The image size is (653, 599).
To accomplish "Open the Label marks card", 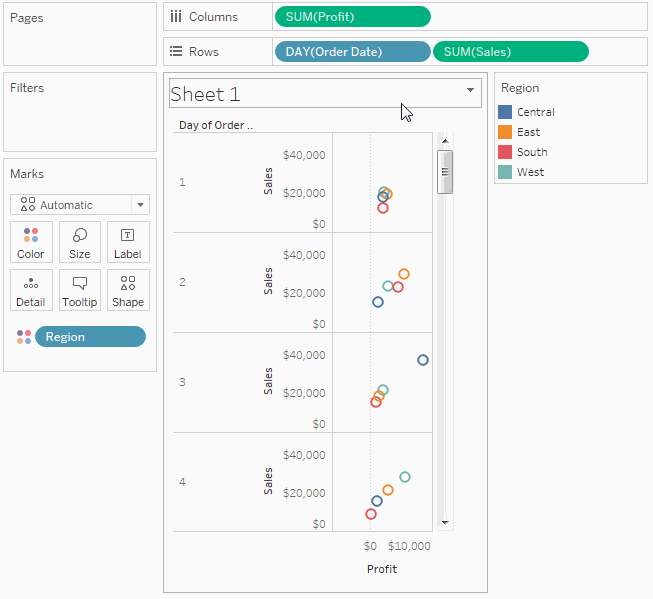I will 128,242.
